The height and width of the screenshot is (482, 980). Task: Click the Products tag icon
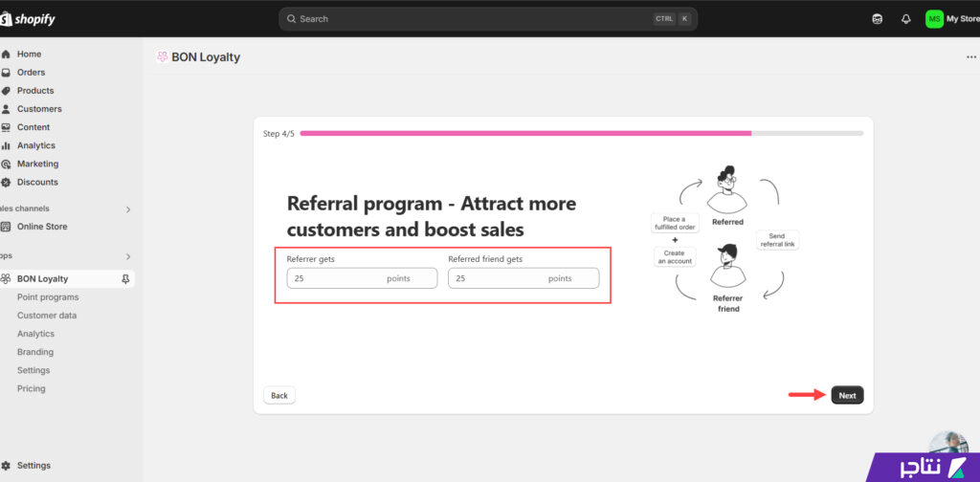(x=6, y=91)
